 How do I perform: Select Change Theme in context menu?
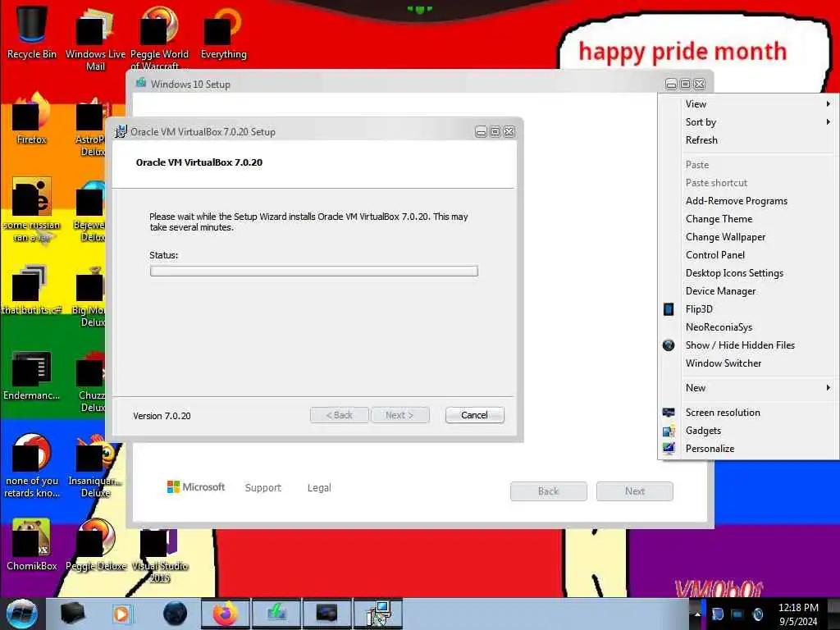tap(748, 219)
